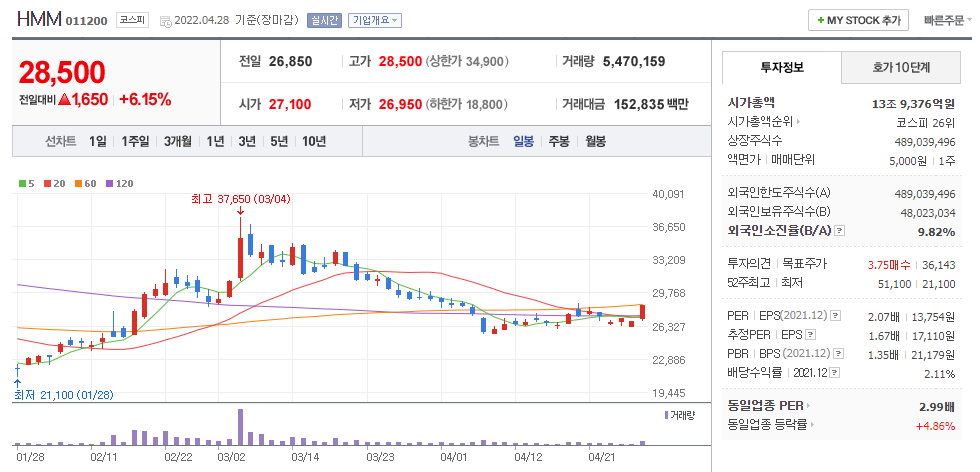The image size is (980, 472).
Task: Click the MY STOCK 추가 button
Action: [x=858, y=20]
